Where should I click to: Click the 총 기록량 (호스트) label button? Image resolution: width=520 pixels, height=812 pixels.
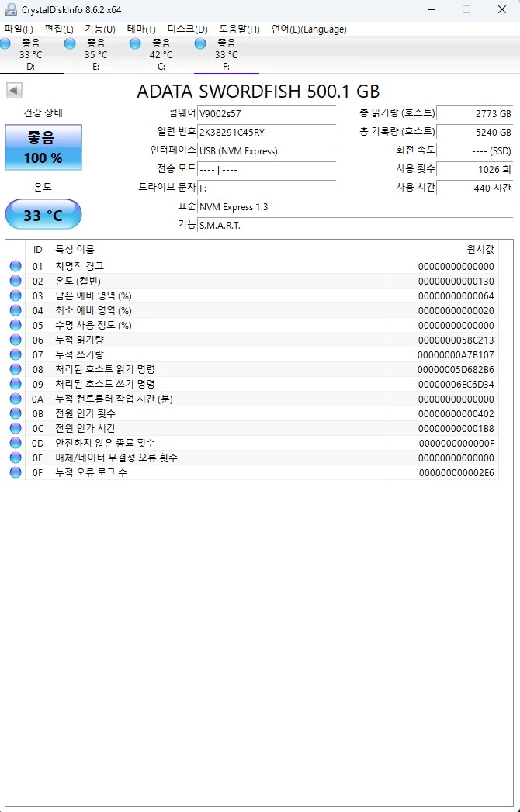[x=397, y=132]
